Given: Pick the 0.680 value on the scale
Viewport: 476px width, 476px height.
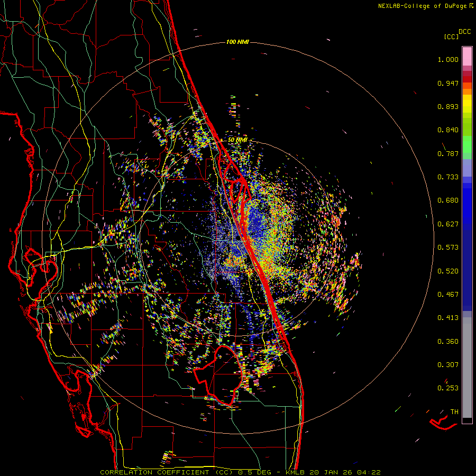Looking at the screenshot, I should pyautogui.click(x=448, y=200).
